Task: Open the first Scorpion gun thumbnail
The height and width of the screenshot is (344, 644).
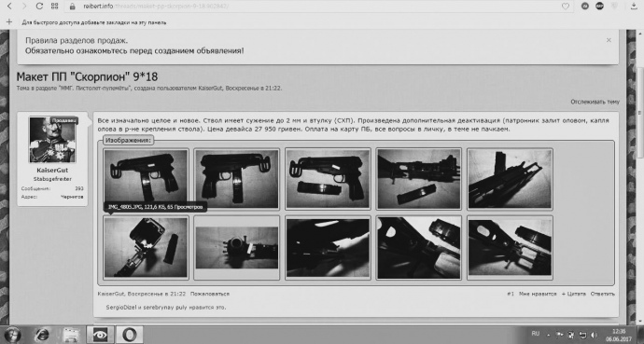Action: pos(146,178)
